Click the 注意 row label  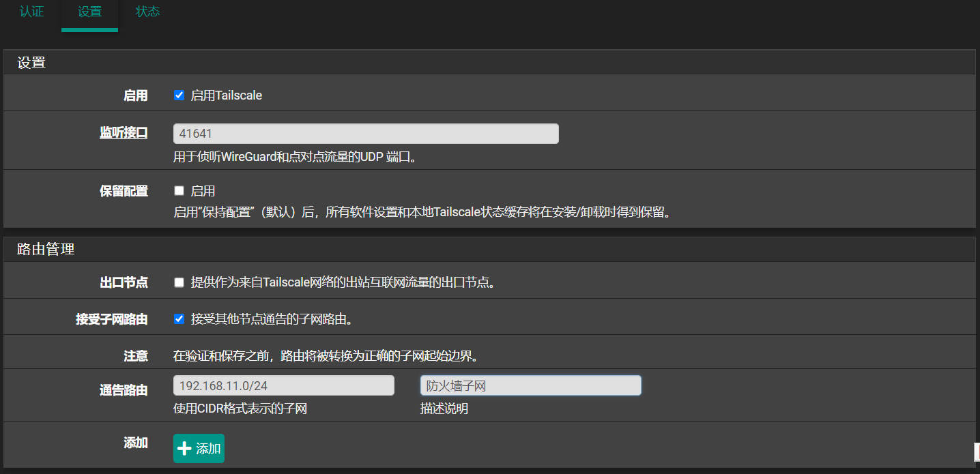coord(136,355)
